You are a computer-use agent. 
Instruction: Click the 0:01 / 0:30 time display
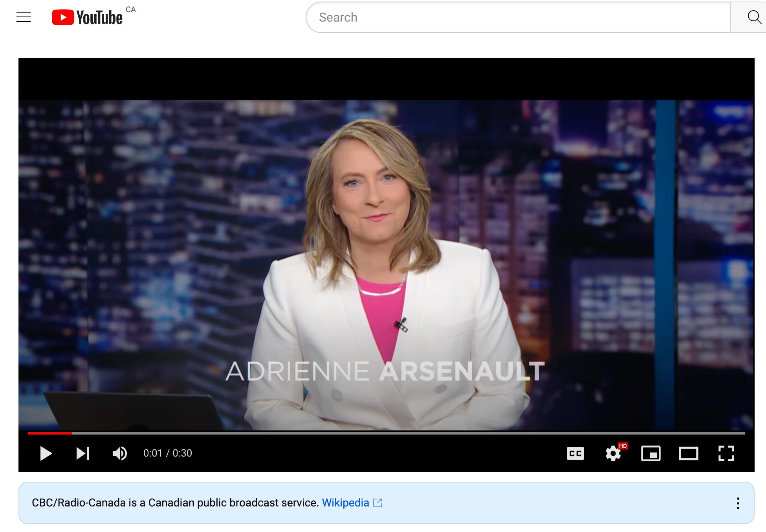coord(168,453)
